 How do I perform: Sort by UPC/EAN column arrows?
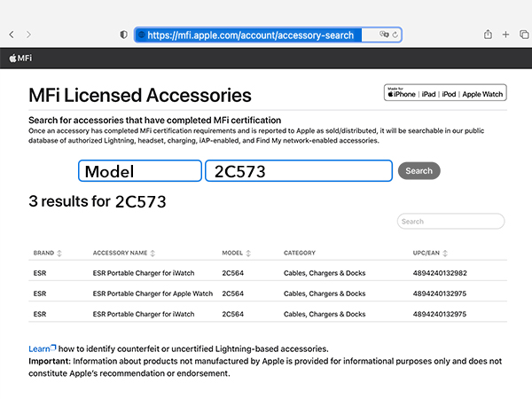(445, 253)
